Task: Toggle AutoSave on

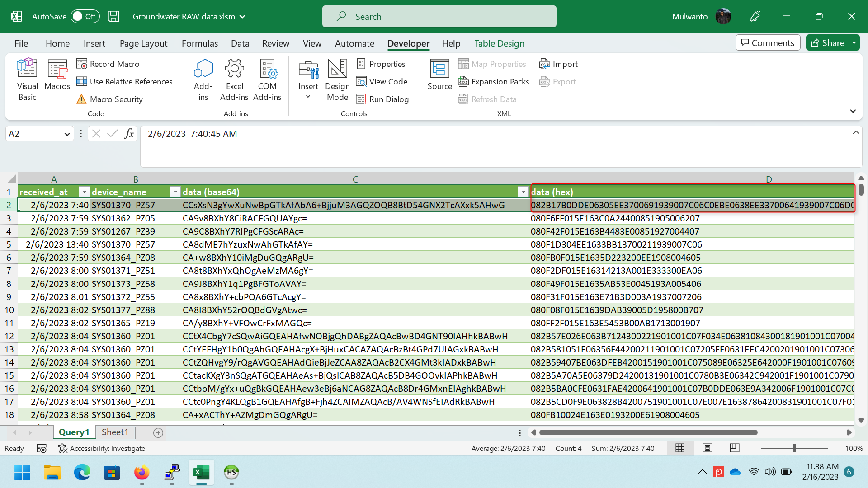Action: click(84, 16)
